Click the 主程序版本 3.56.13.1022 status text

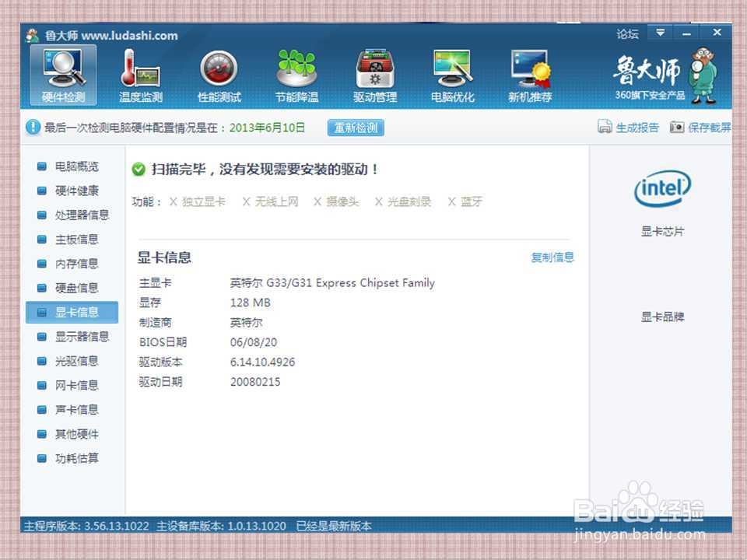pyautogui.click(x=86, y=527)
